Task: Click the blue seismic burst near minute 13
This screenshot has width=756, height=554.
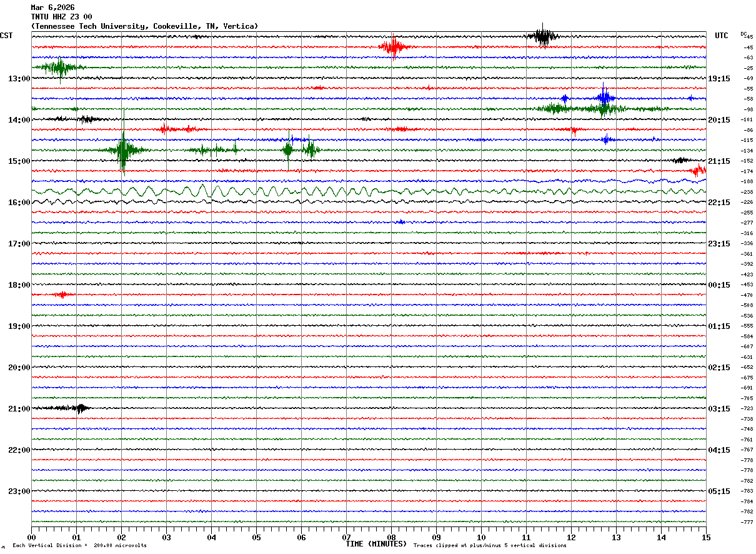Action: (604, 98)
